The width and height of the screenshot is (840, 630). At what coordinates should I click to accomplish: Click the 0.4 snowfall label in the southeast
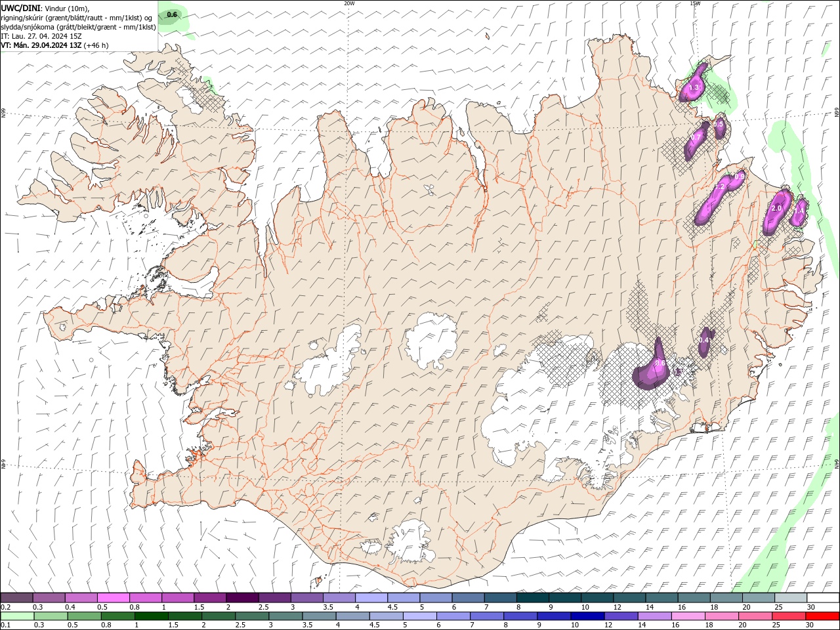pos(703,341)
